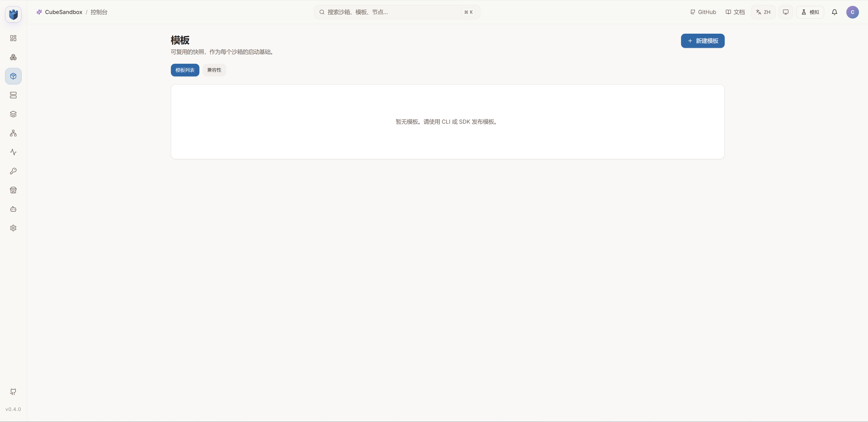The width and height of the screenshot is (868, 422).
Task: Open the sandboxes cubes icon in sidebar
Action: [x=13, y=57]
